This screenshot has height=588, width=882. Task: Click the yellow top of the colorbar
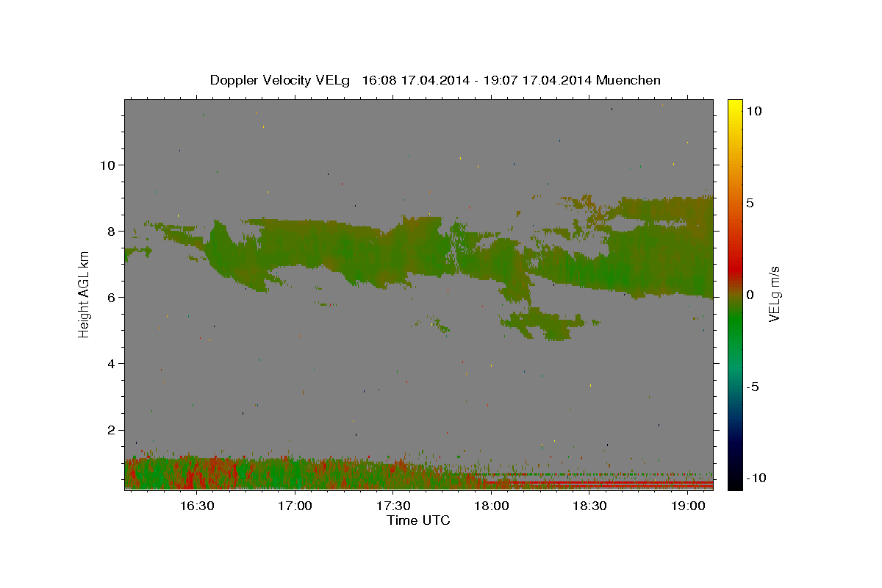pyautogui.click(x=735, y=105)
